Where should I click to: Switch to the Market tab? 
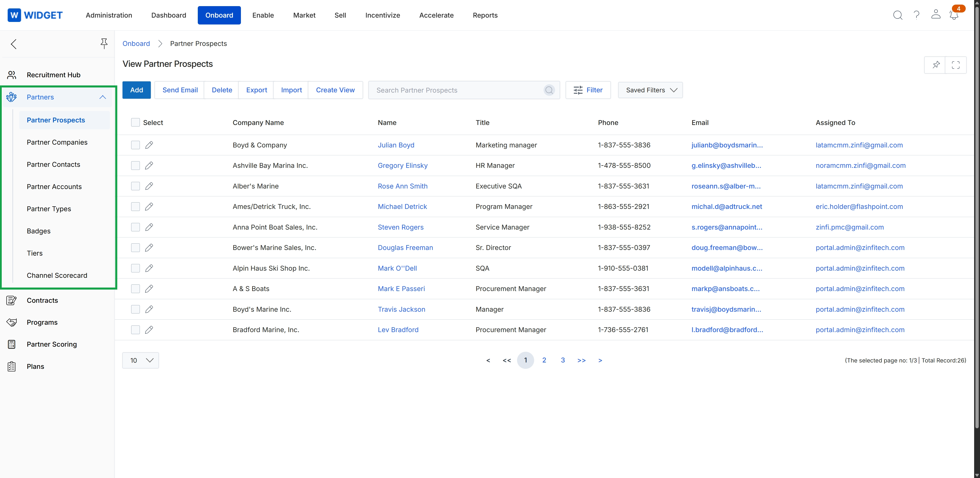coord(304,15)
